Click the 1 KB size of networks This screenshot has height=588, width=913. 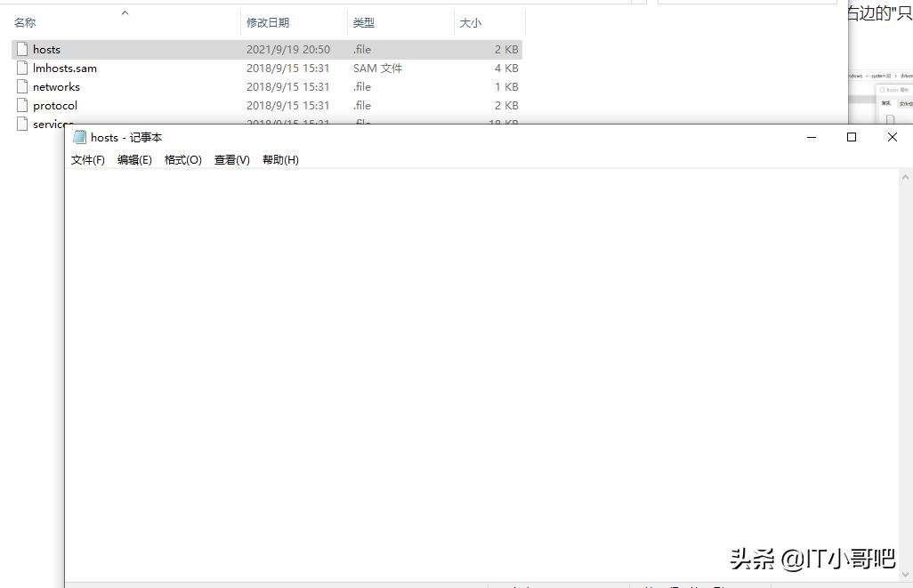[506, 87]
